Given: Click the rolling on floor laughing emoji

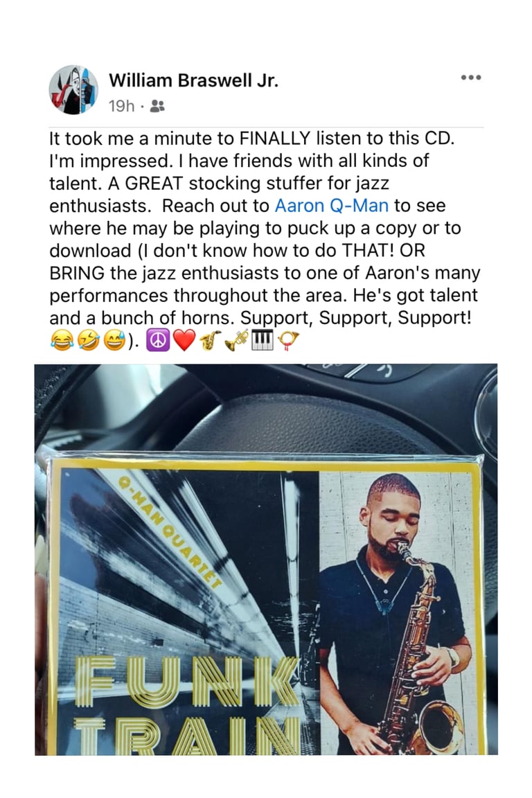Looking at the screenshot, I should click(87, 341).
